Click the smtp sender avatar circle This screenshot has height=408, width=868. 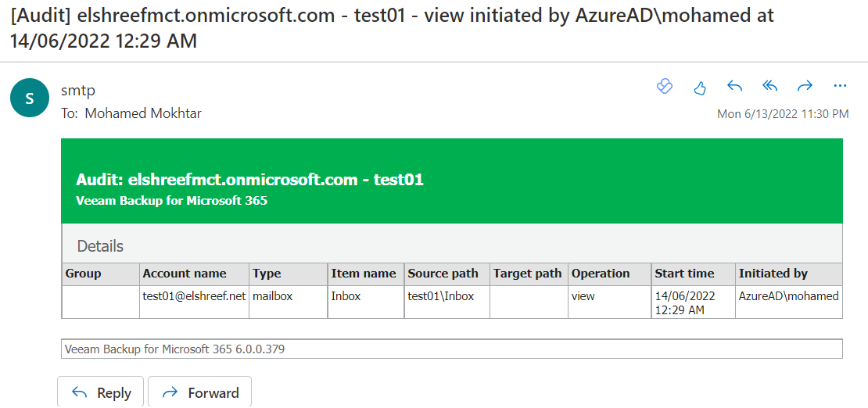pyautogui.click(x=30, y=98)
